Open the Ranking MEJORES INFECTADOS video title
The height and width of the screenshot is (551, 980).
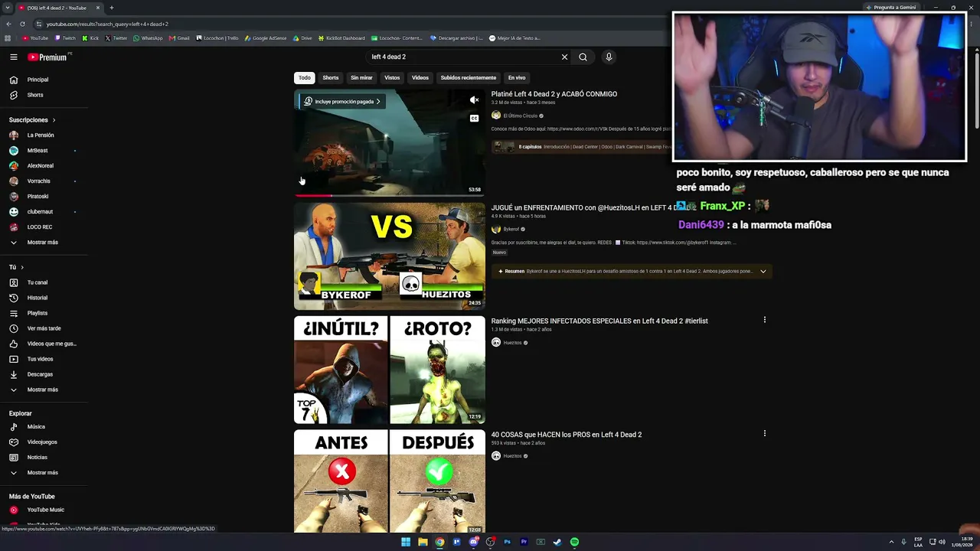coord(599,321)
